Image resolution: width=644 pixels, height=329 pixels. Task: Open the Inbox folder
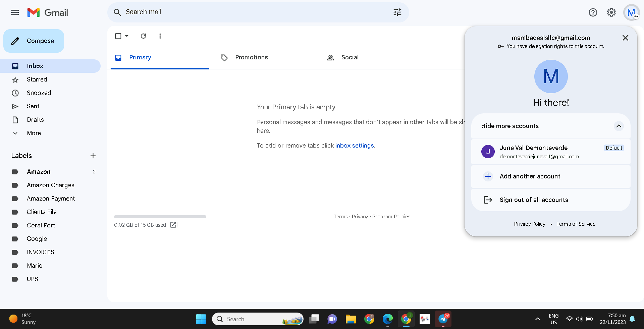click(x=50, y=66)
